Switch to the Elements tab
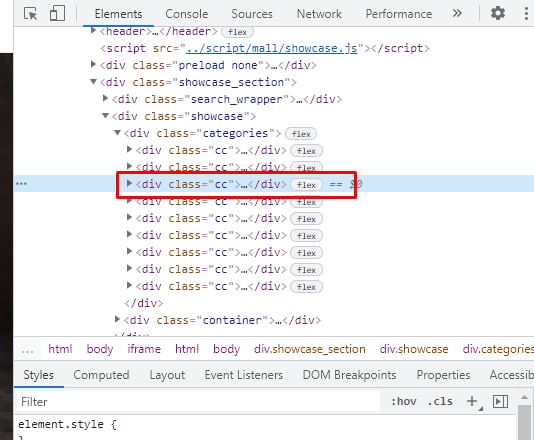This screenshot has height=440, width=534. tap(118, 14)
